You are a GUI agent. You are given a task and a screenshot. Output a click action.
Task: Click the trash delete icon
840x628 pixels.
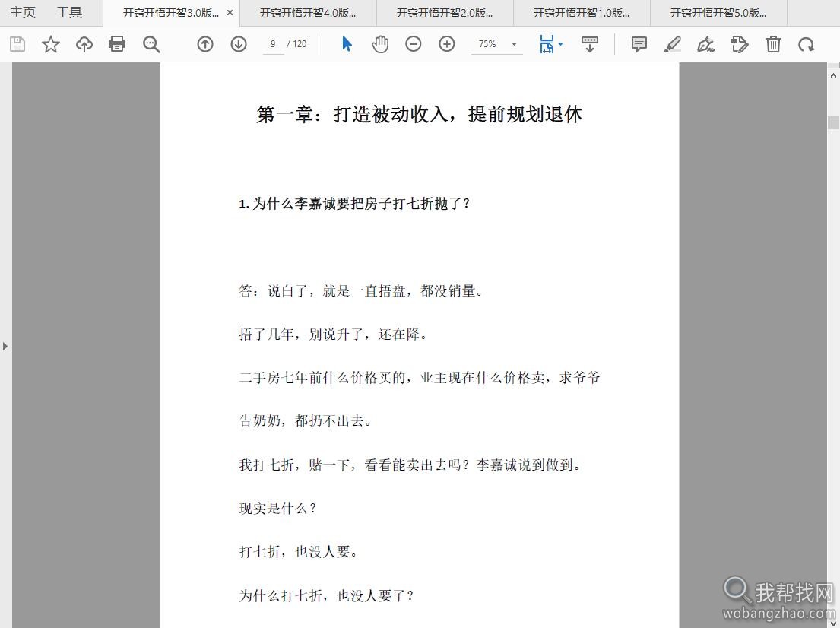pyautogui.click(x=773, y=44)
